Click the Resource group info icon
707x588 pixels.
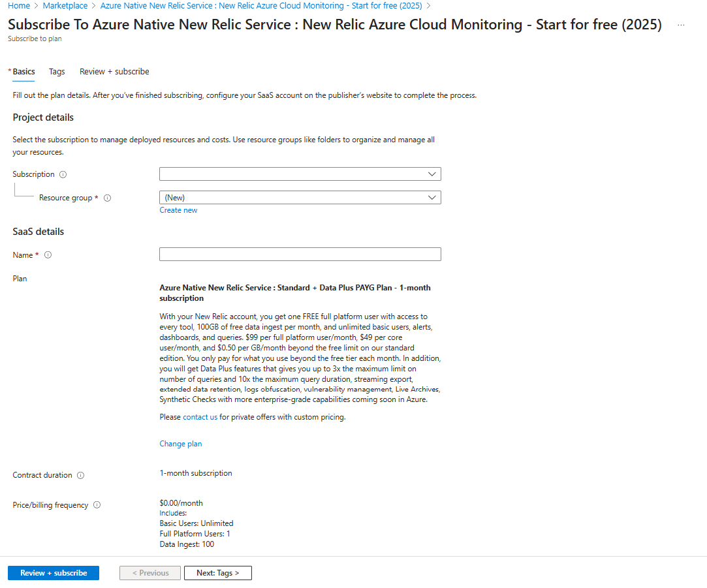107,198
